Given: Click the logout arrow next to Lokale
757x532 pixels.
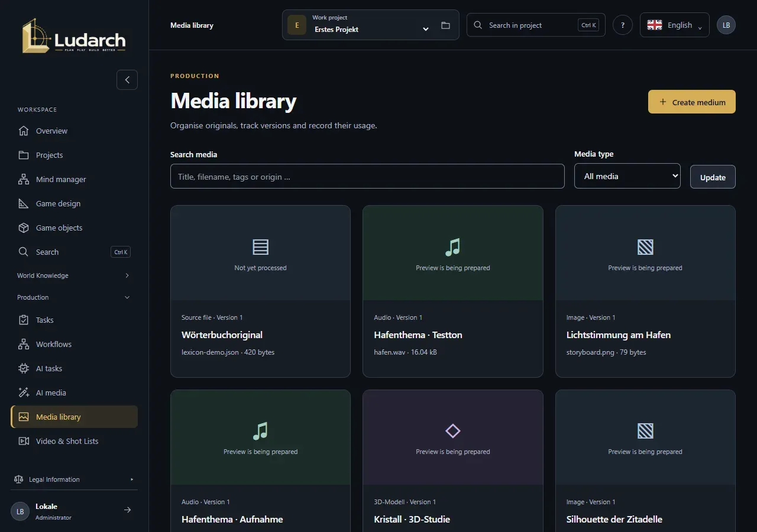Looking at the screenshot, I should (x=127, y=510).
